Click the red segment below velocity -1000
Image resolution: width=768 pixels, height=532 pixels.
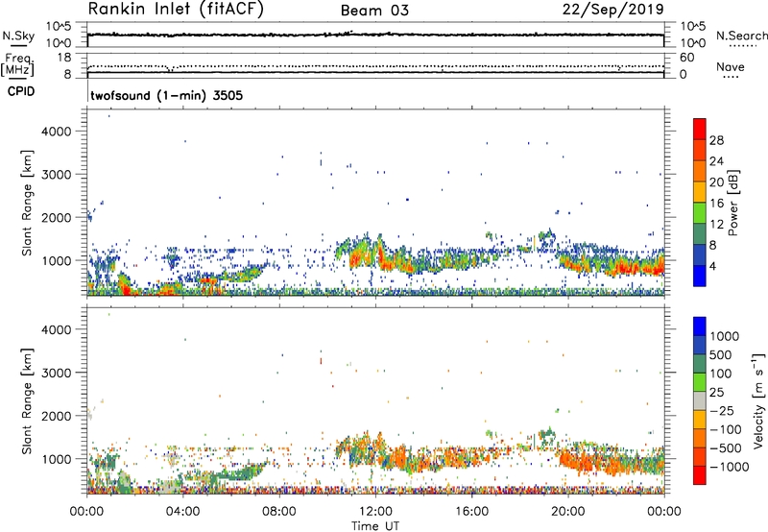(x=700, y=475)
